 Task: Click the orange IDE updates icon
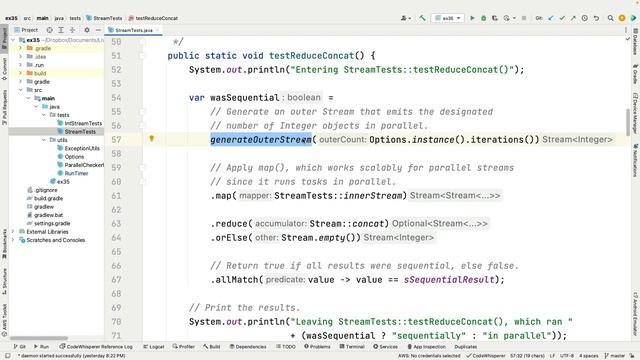tap(622, 18)
